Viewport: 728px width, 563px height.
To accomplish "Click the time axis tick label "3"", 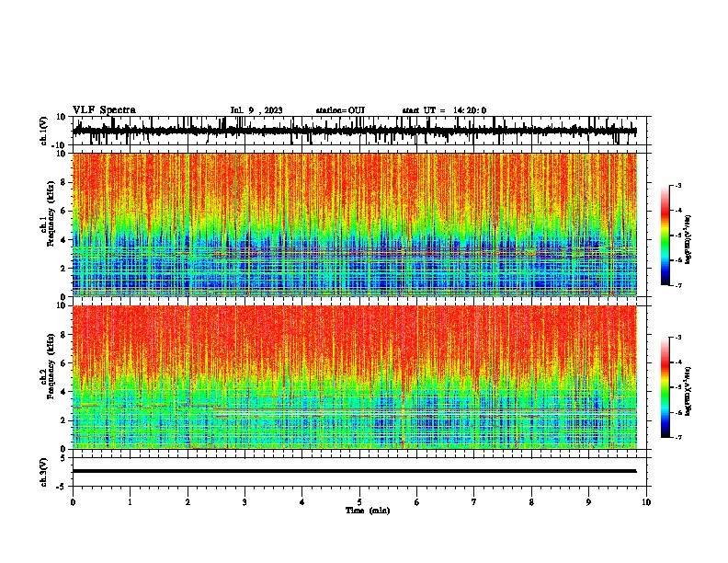I will pos(245,502).
